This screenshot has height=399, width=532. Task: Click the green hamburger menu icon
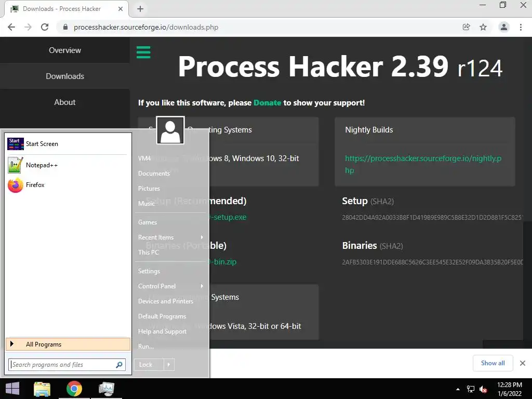point(143,52)
